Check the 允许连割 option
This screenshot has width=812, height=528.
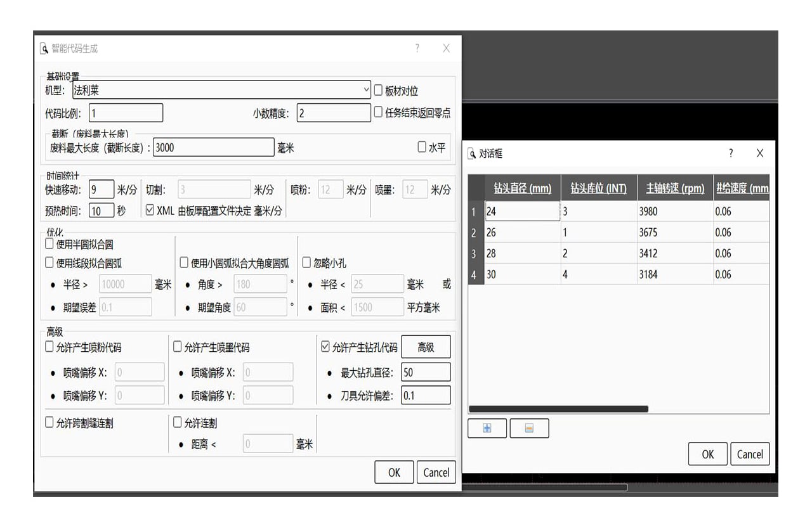coord(178,423)
